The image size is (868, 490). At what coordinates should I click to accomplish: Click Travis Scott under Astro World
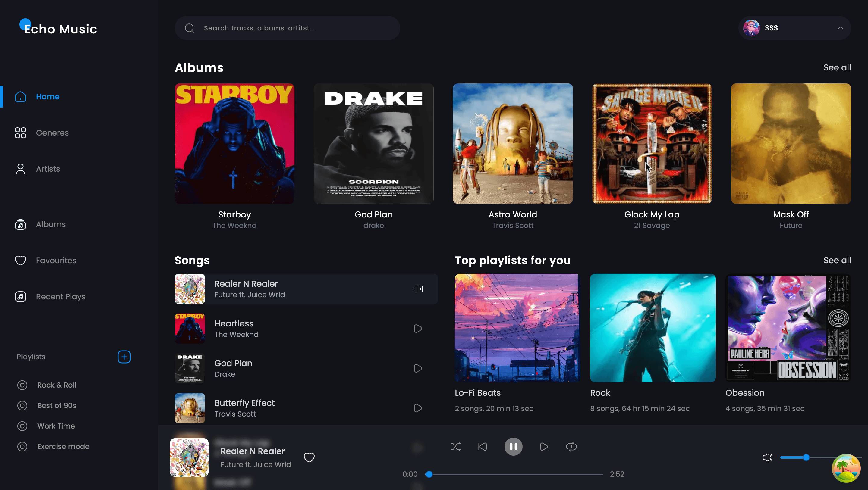tap(512, 225)
